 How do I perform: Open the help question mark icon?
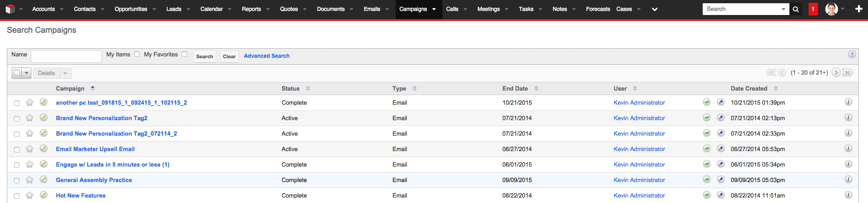pos(852,54)
